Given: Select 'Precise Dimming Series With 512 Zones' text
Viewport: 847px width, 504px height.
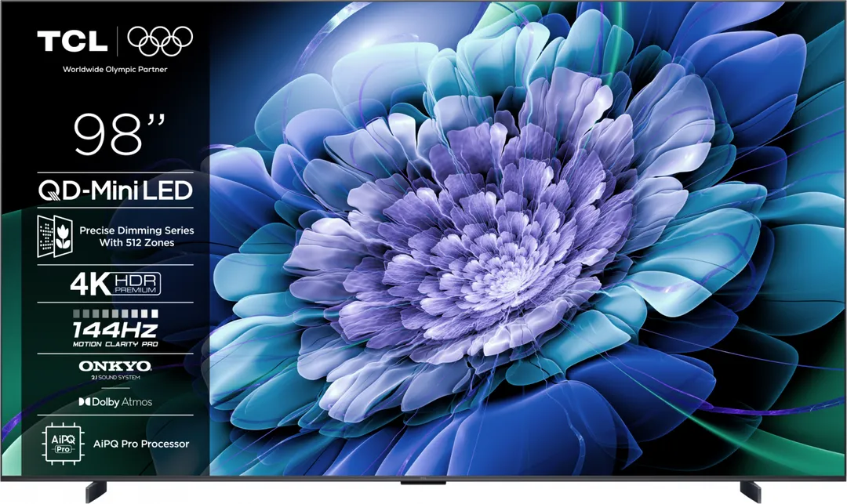Looking at the screenshot, I should [x=136, y=237].
